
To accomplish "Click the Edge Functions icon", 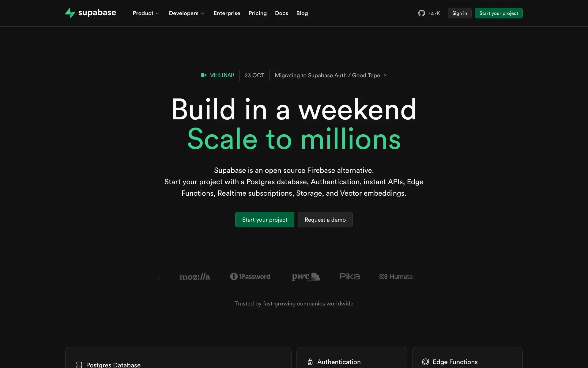I will (425, 362).
